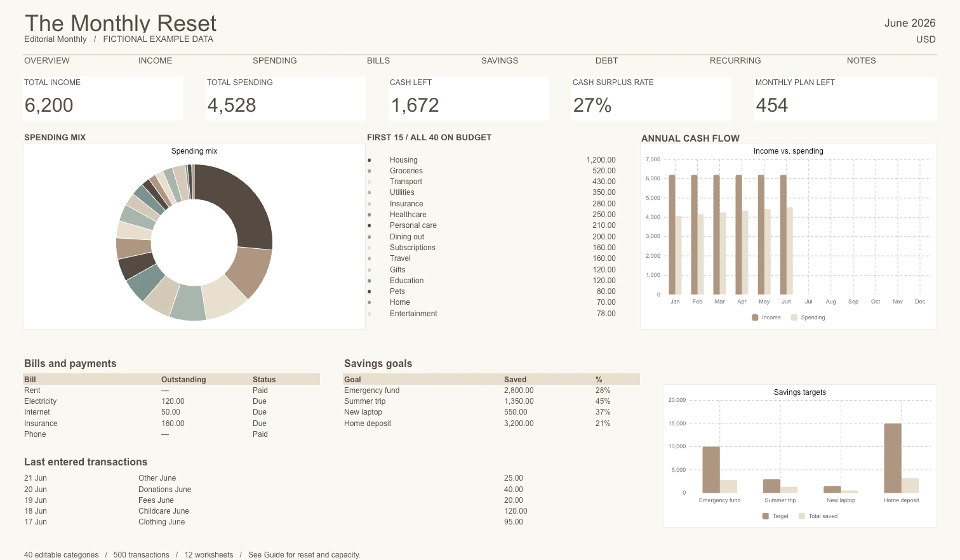Click the Home deposit target bar in Savings targets
Image resolution: width=960 pixels, height=560 pixels.
[x=893, y=458]
